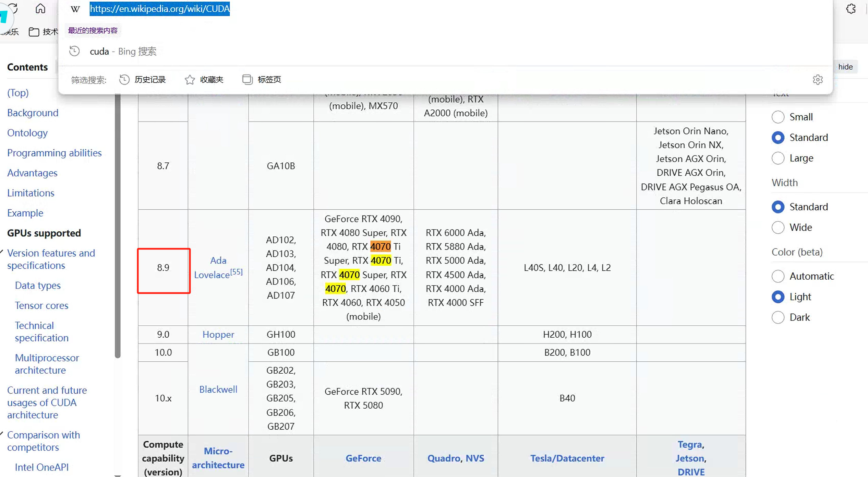Viewport: 868px width, 477px height.
Task: Select Automatic color mode
Action: 778,276
